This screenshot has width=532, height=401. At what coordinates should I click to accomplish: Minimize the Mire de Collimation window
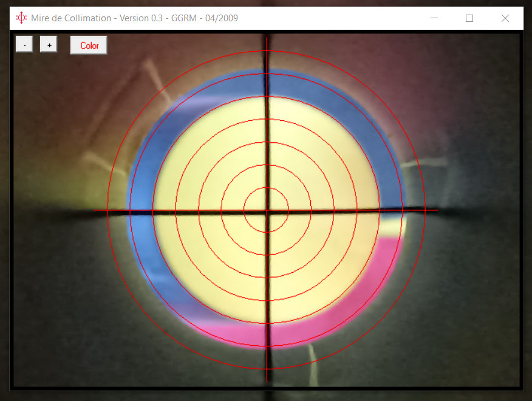click(x=434, y=18)
